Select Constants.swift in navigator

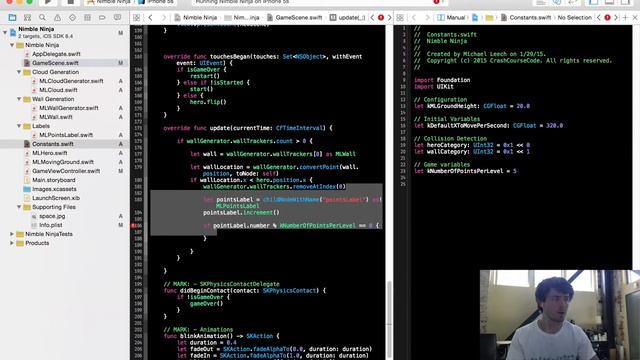[53, 144]
